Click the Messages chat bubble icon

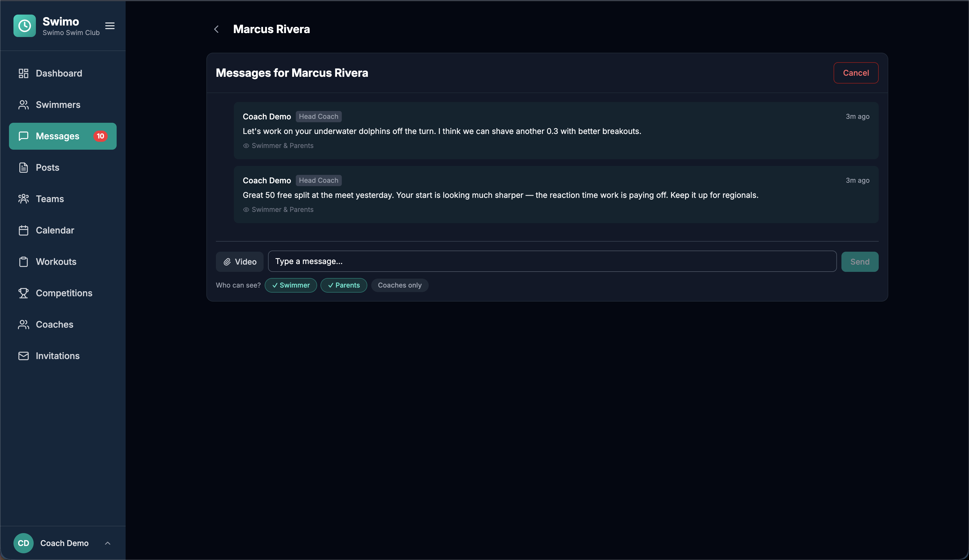24,136
